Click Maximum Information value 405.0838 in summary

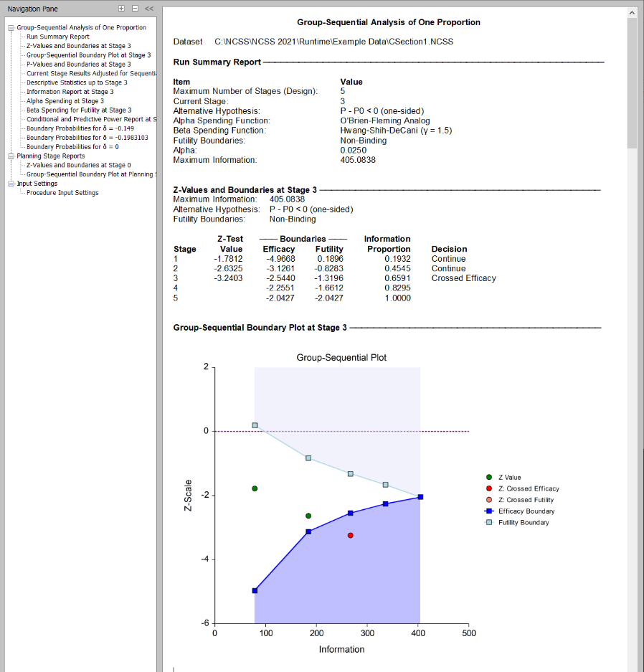click(x=358, y=160)
